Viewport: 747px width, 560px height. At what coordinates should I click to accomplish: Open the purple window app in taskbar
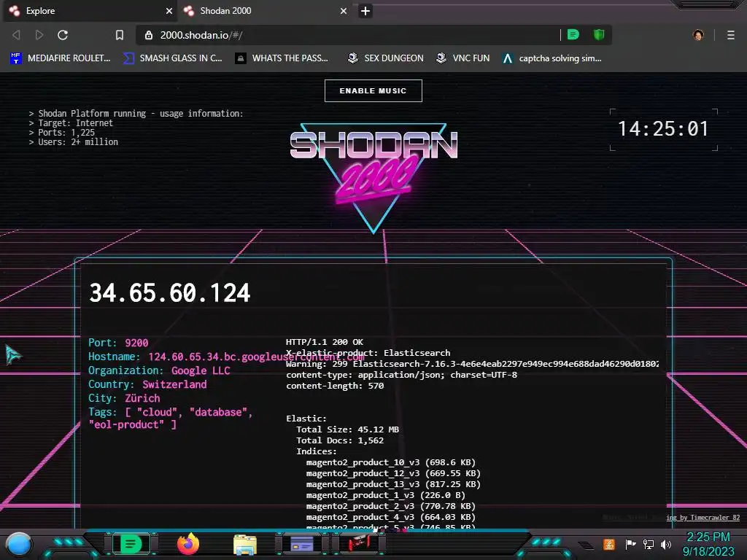[x=301, y=544]
